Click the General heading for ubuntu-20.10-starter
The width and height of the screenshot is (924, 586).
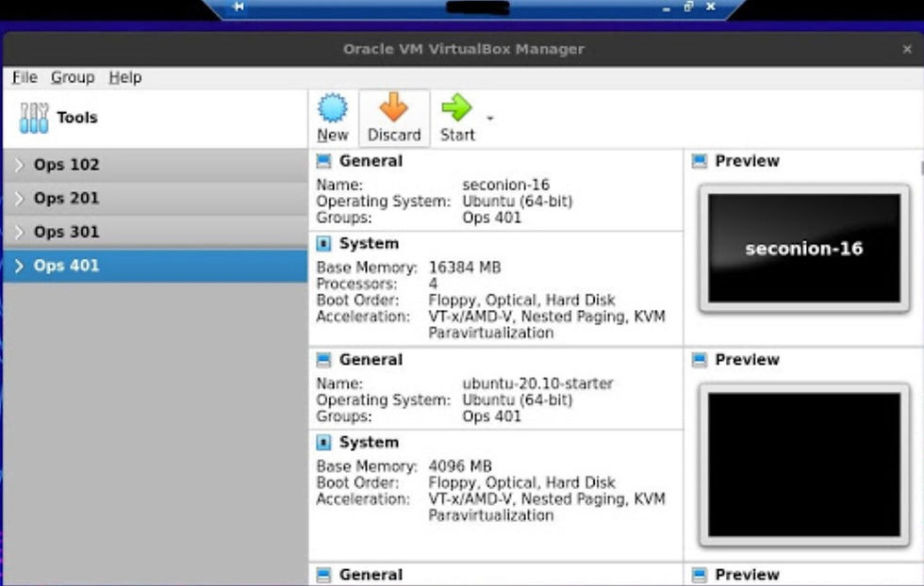point(371,359)
